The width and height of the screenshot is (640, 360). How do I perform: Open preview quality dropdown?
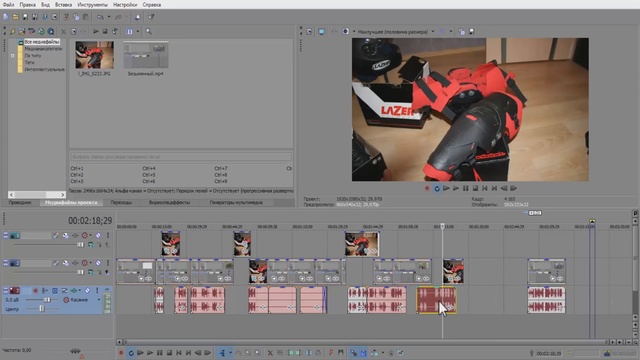tap(433, 31)
